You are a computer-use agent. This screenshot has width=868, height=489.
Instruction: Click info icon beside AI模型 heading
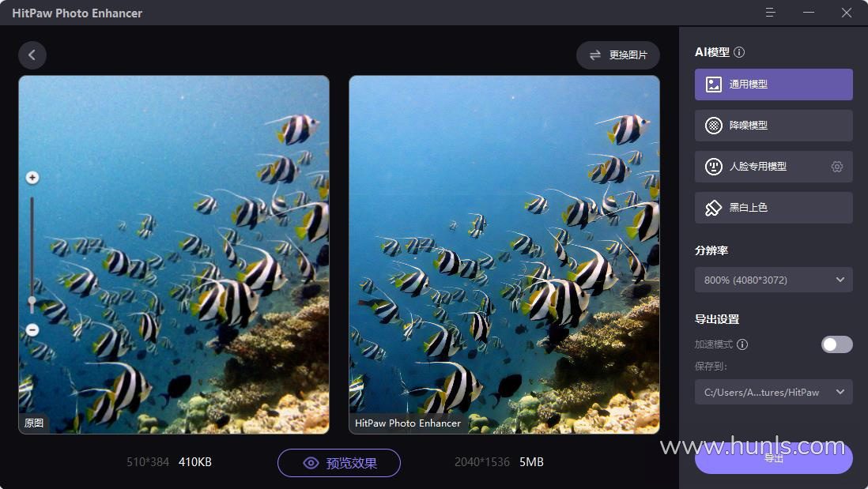(739, 52)
